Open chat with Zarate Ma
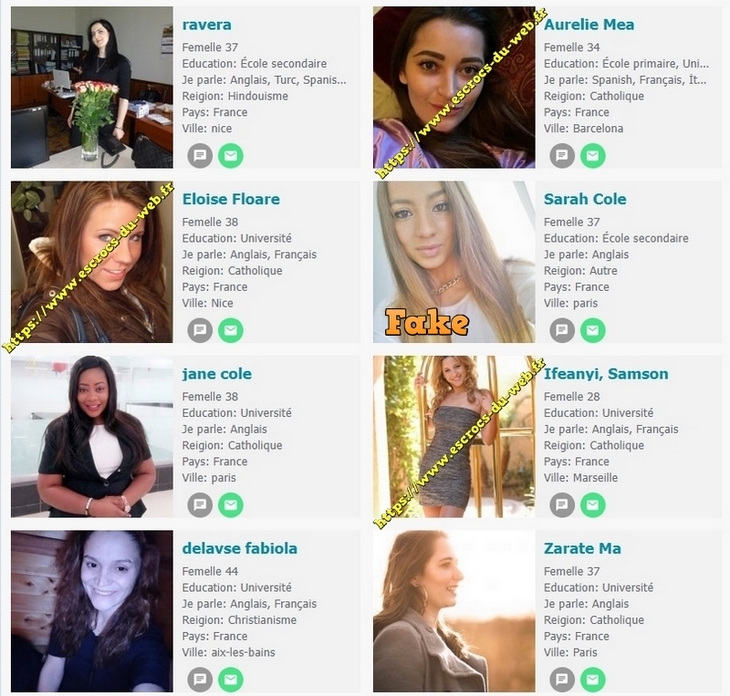The width and height of the screenshot is (730, 696). (562, 679)
